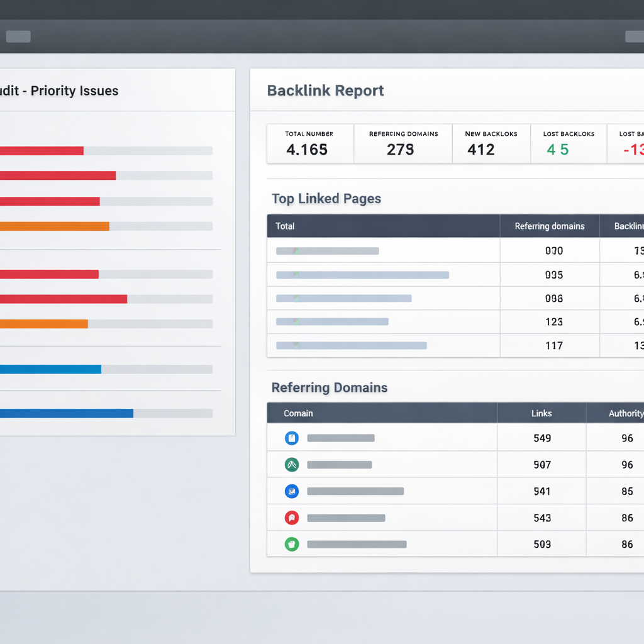Open the Total Number 4.165 stat card

click(x=310, y=144)
